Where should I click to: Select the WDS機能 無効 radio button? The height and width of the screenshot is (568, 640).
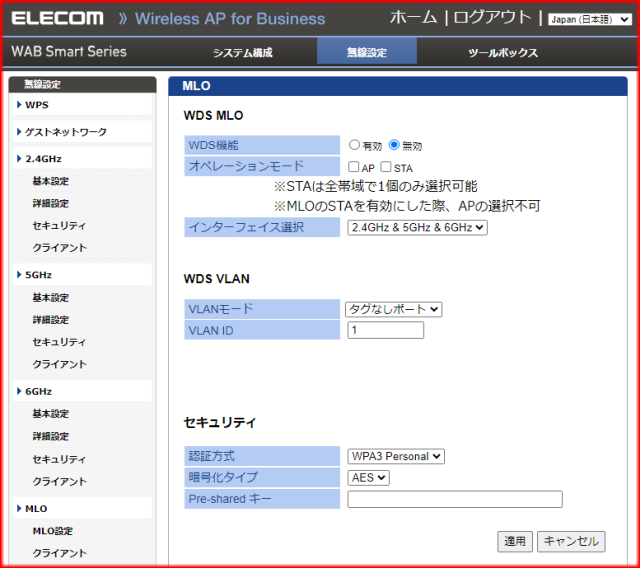tap(394, 145)
